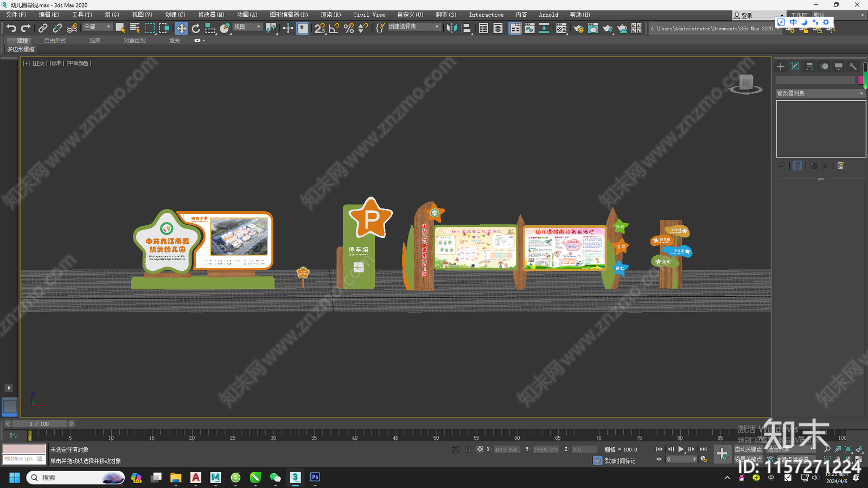The image size is (868, 488).
Task: Open the Modify command panel tab
Action: point(795,66)
